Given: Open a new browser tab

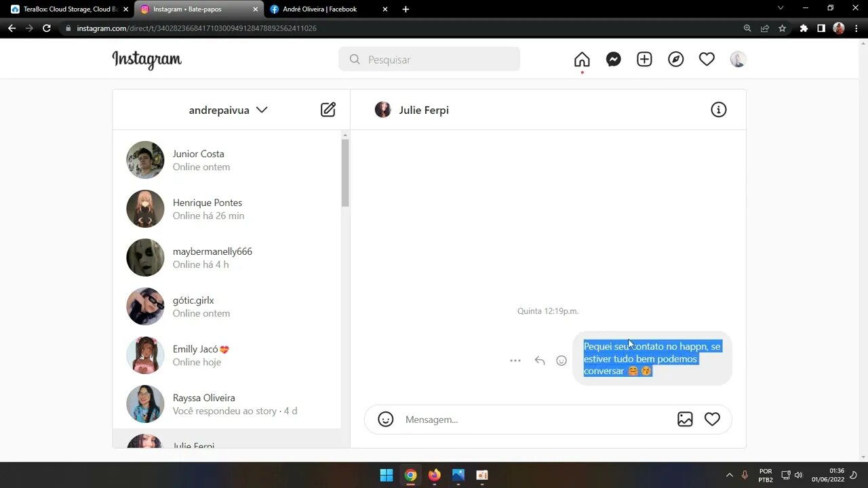Looking at the screenshot, I should (406, 9).
